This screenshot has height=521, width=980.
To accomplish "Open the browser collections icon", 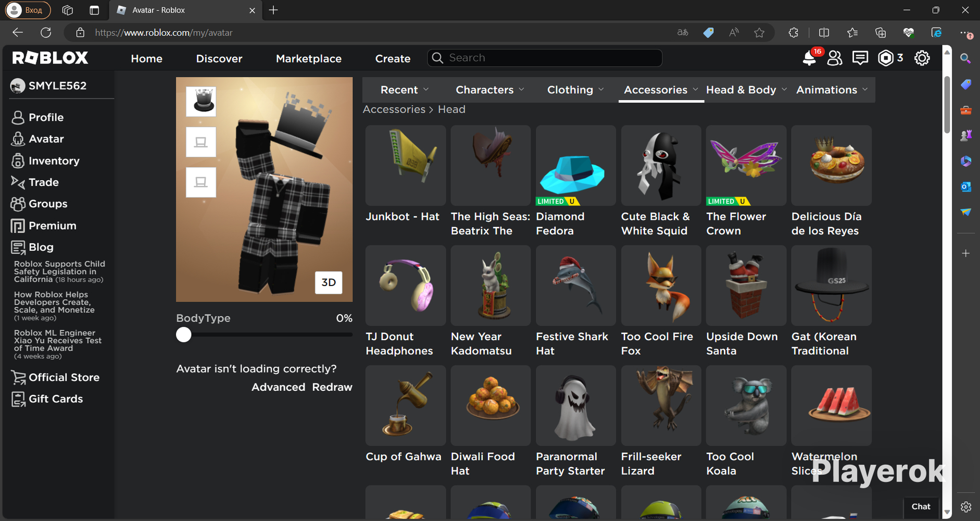I will 881,32.
